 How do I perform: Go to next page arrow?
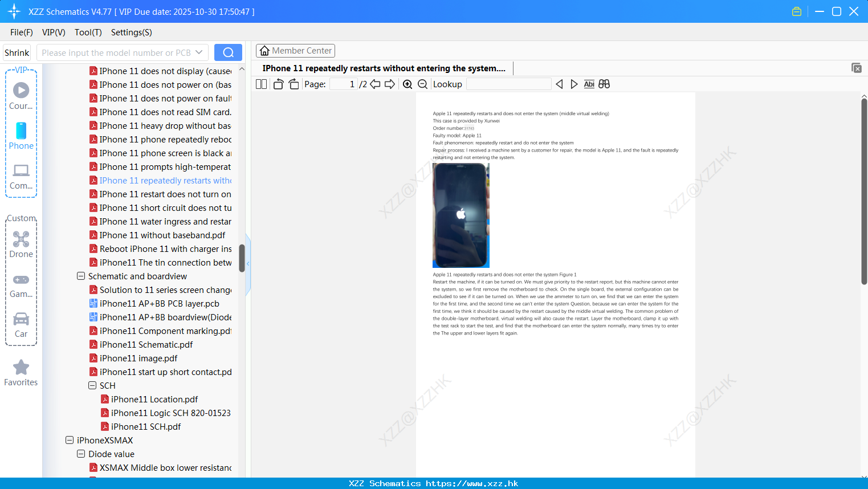390,84
